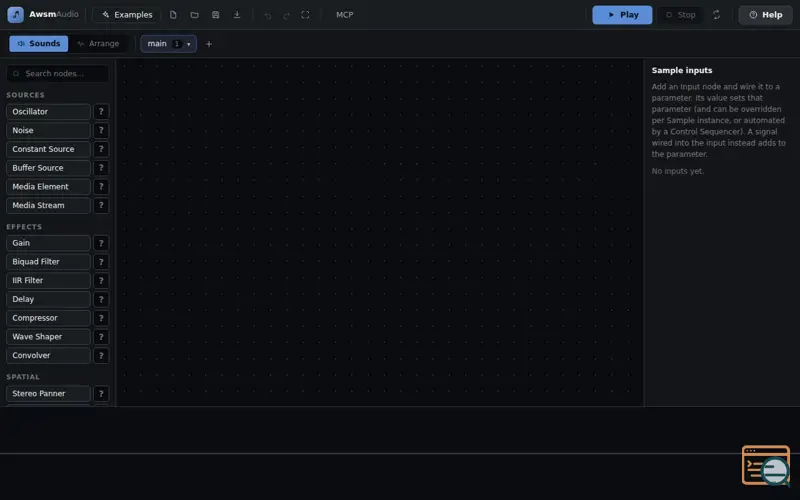Add a Biquad Filter node
800x500 pixels.
point(48,262)
